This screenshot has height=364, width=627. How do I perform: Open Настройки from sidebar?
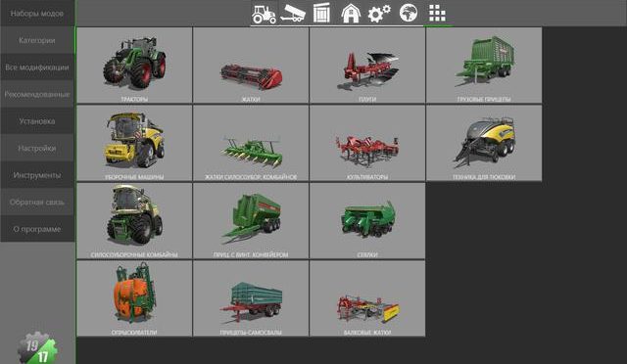point(37,148)
